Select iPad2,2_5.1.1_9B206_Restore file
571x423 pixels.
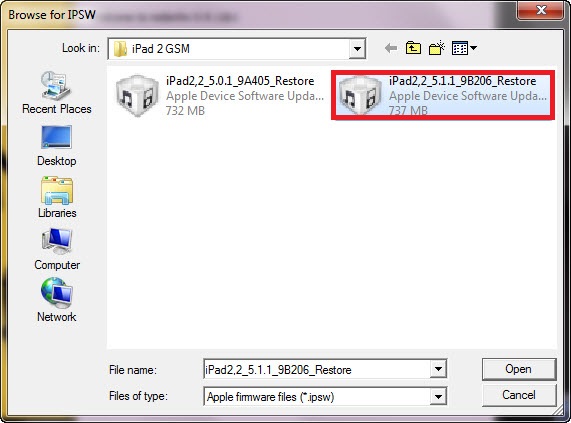coord(443,95)
